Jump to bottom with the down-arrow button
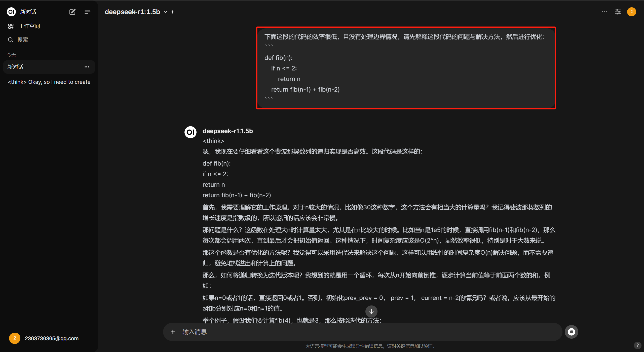 pyautogui.click(x=371, y=311)
